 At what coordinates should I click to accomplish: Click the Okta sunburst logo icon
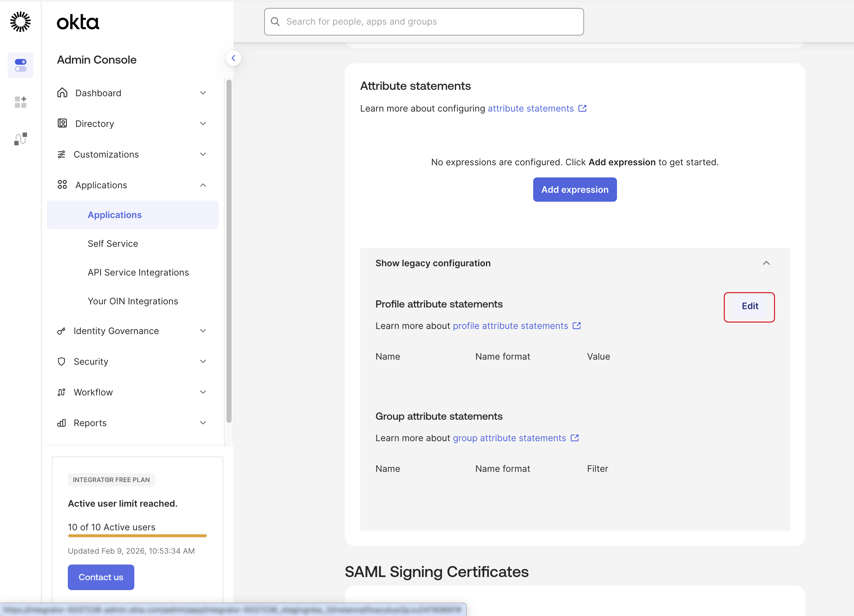[20, 21]
